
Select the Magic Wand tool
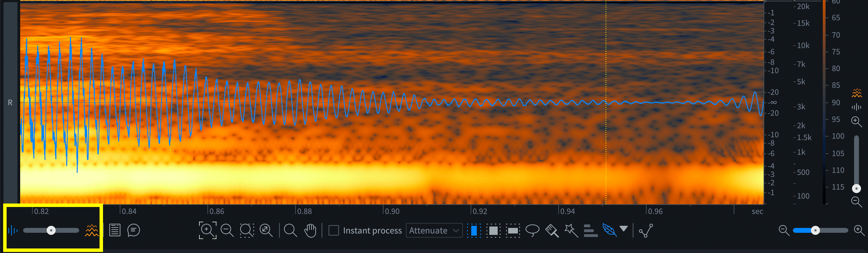point(571,230)
